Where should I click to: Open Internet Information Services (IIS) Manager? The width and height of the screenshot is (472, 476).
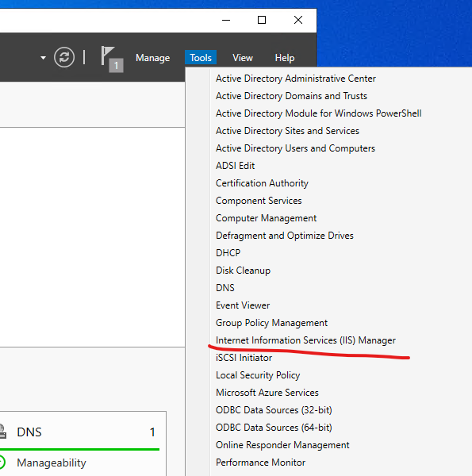(x=305, y=340)
